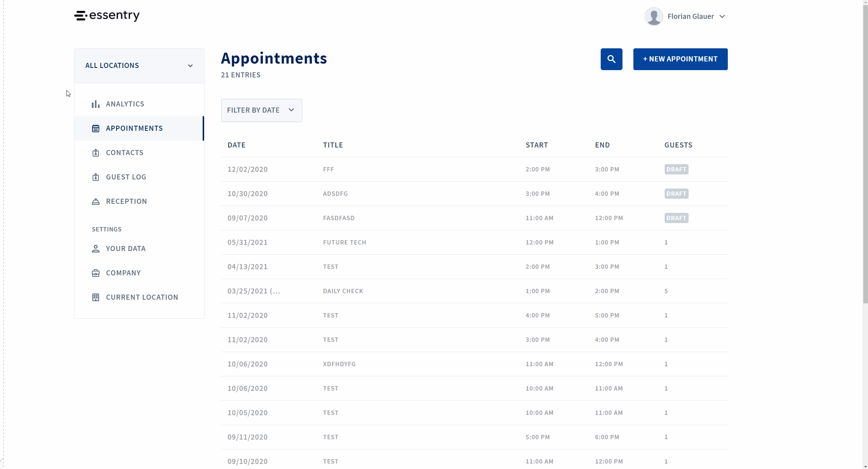The image size is (868, 469).
Task: Click the Analytics bar chart icon
Action: 96,104
